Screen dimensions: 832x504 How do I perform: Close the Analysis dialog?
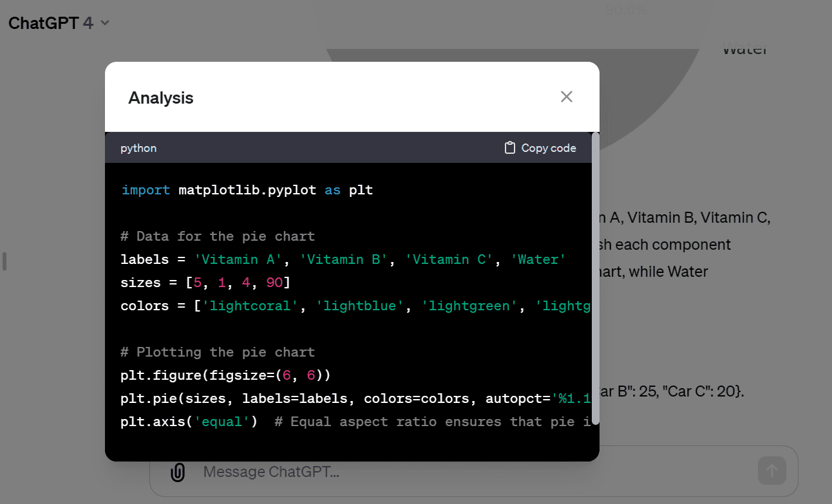[567, 97]
